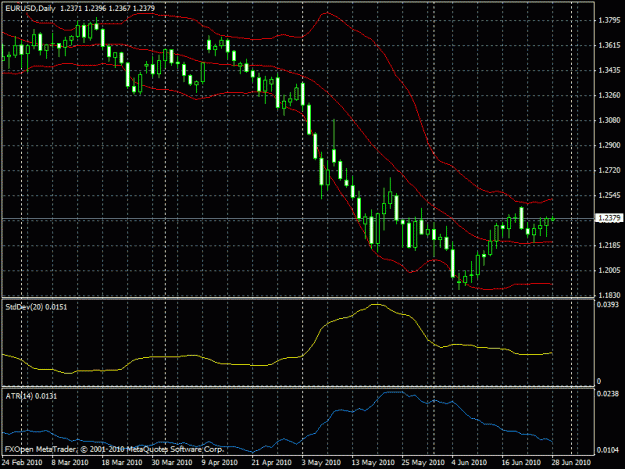Click the EURUSD,Daily chart title

coord(30,8)
